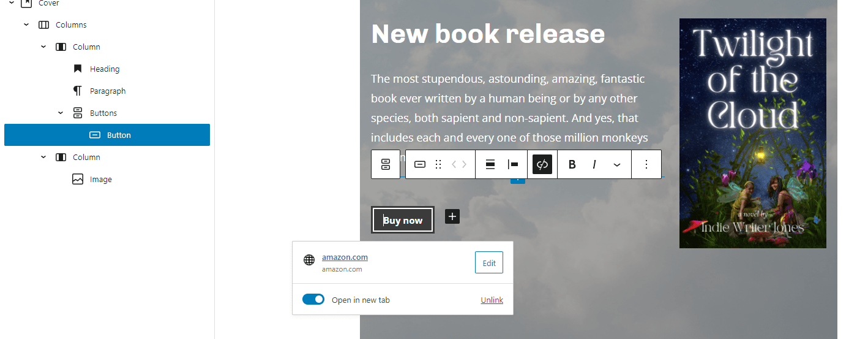868x339 pixels.
Task: Click the Columns block icon in list view
Action: 43,25
